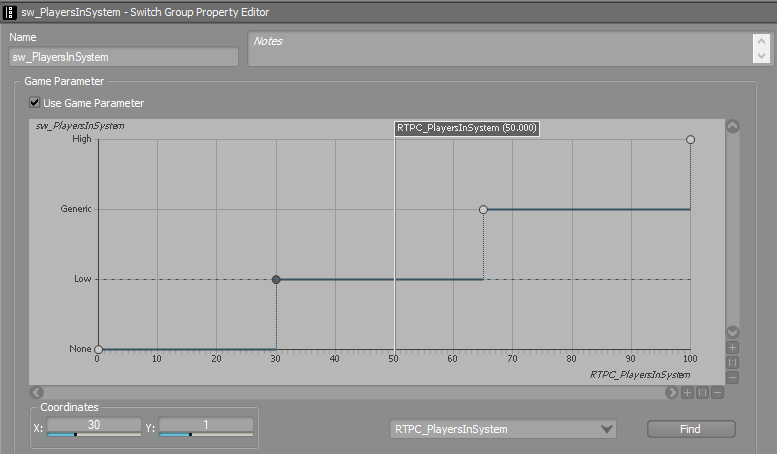Image resolution: width=777 pixels, height=454 pixels.
Task: Click the Switch Group icon in title bar
Action: click(9, 12)
